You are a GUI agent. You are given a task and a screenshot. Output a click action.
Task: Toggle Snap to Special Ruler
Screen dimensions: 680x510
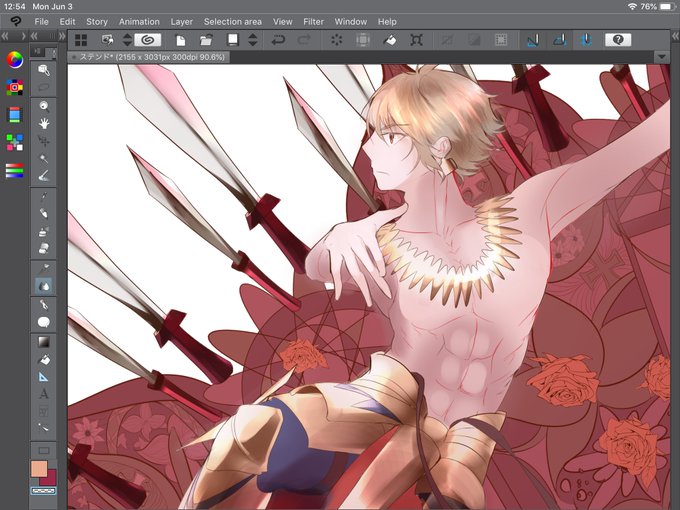[559, 40]
